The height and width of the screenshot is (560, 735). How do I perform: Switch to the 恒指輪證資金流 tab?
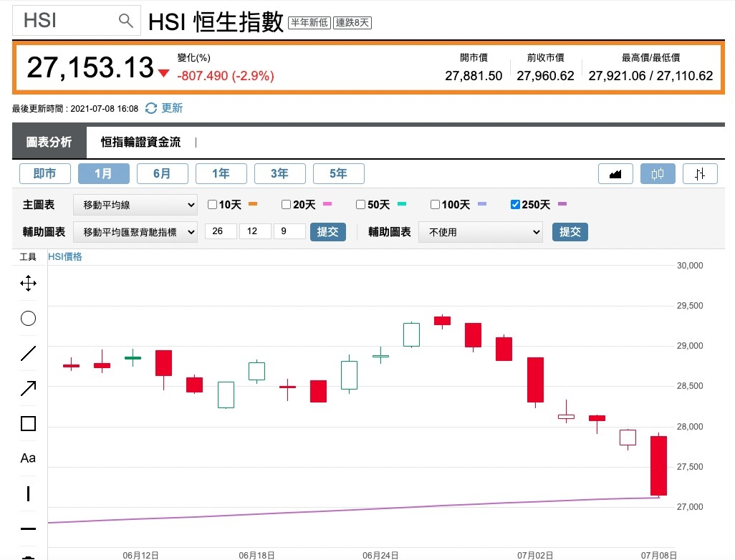pos(140,141)
